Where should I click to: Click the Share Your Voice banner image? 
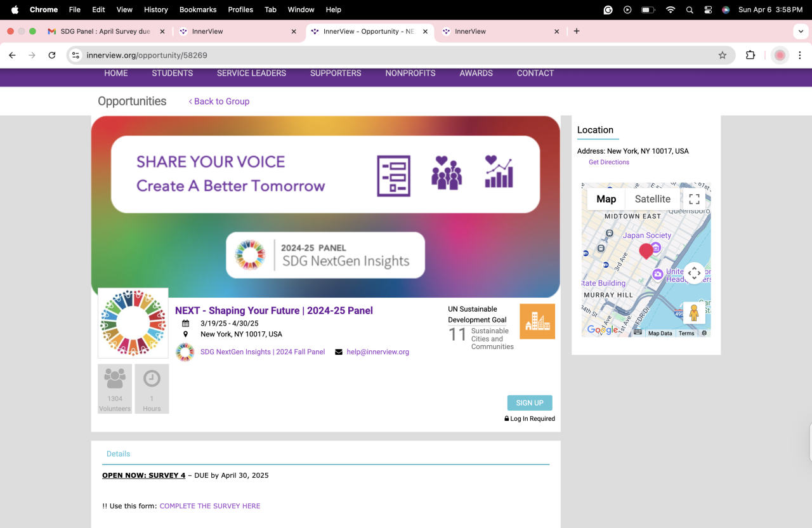point(325,207)
